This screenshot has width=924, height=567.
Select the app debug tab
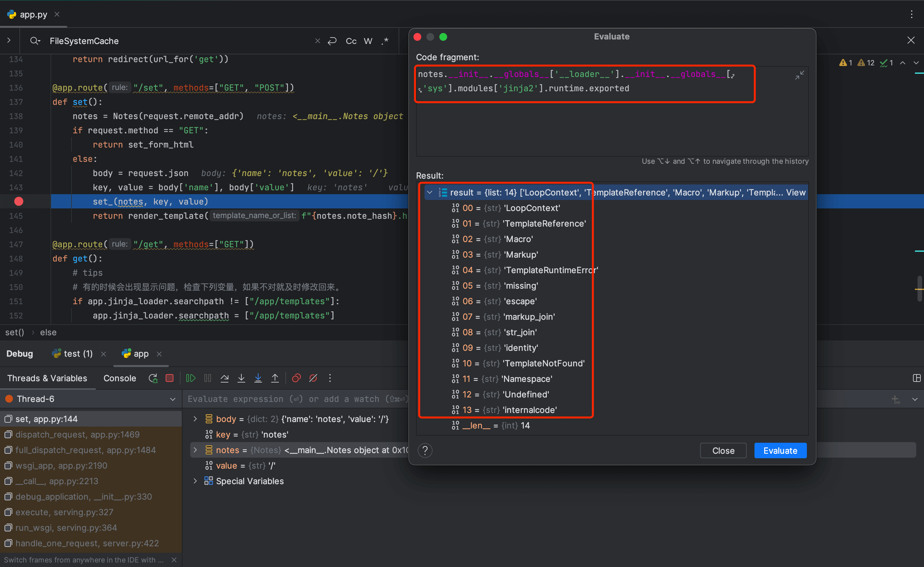[x=141, y=354]
